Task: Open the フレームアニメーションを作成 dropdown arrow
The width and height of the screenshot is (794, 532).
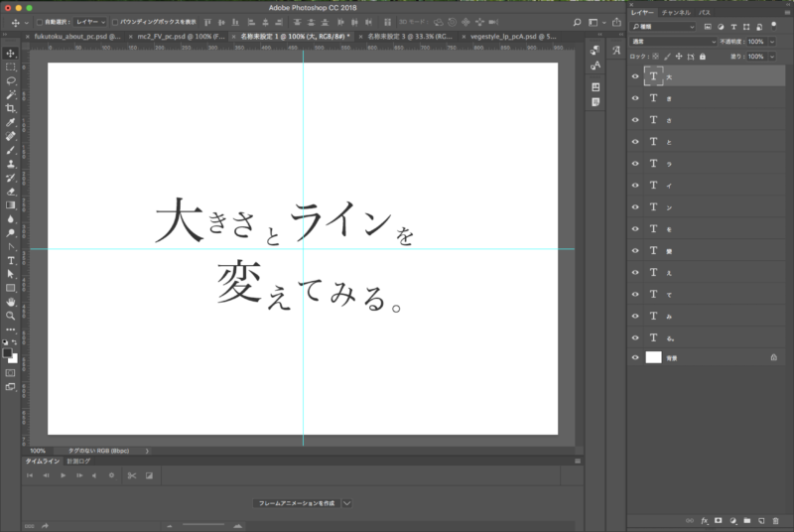Action: pyautogui.click(x=346, y=503)
